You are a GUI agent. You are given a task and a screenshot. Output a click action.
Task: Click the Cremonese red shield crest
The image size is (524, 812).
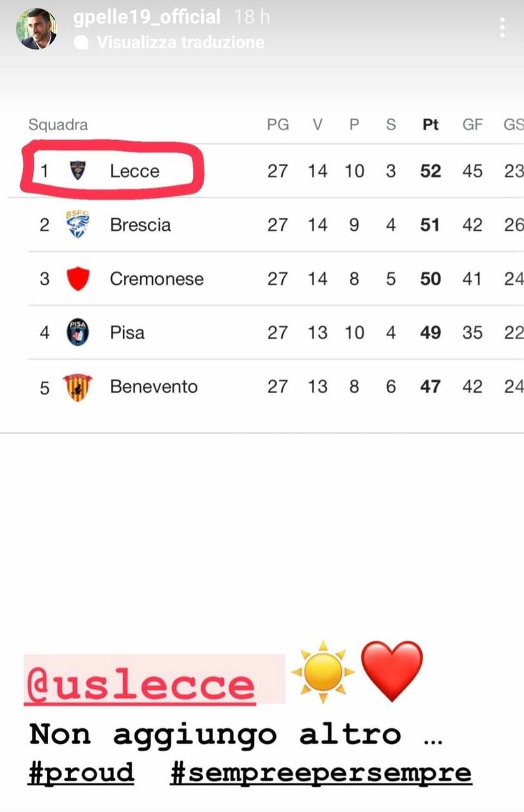(x=77, y=278)
